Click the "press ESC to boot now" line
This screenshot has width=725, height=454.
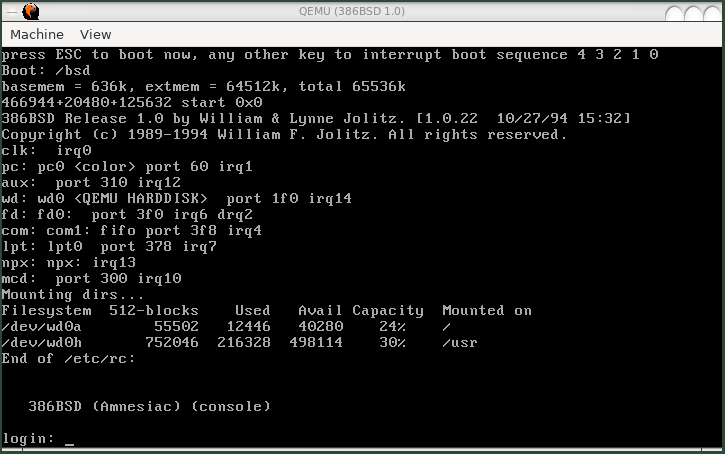330,55
